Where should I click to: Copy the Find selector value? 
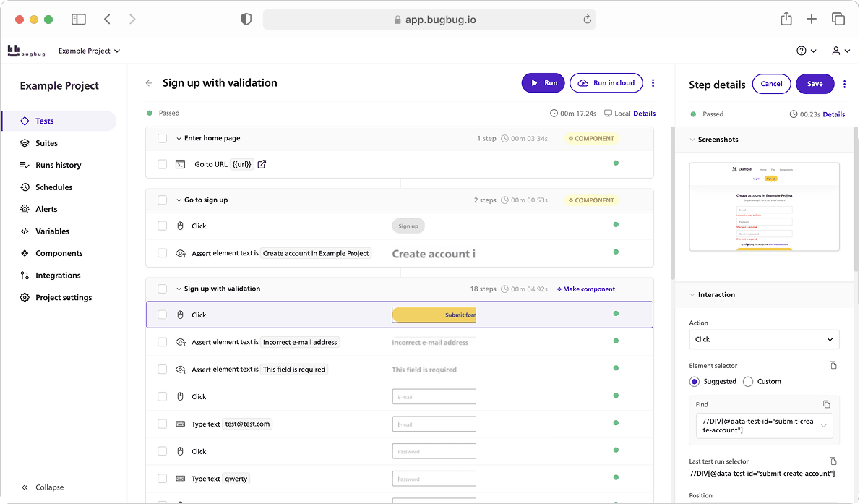(827, 404)
